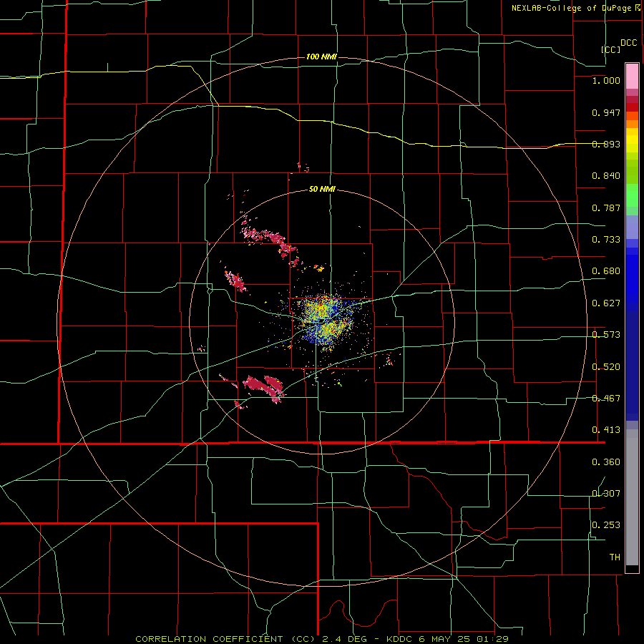Select the 0.360 color scale value
The image size is (644, 644).
click(606, 462)
